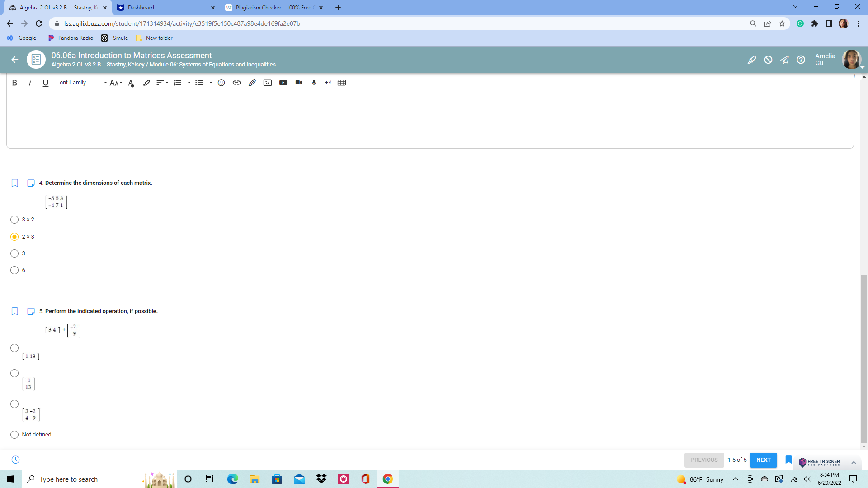Switch to the Plagiarism Checker tab
The width and height of the screenshot is (868, 488).
pyautogui.click(x=273, y=8)
